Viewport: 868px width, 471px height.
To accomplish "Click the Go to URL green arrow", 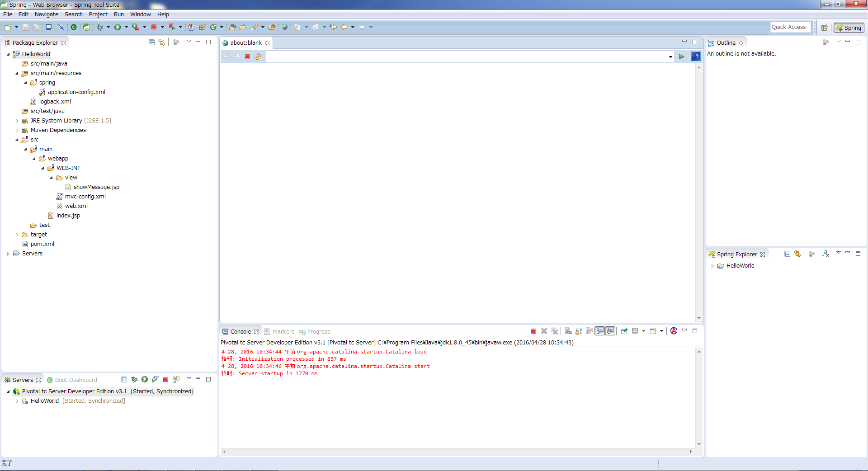I will tap(681, 57).
